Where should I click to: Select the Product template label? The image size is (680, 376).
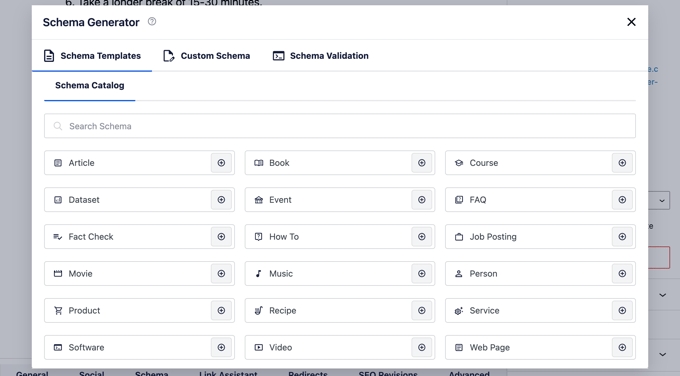point(84,311)
